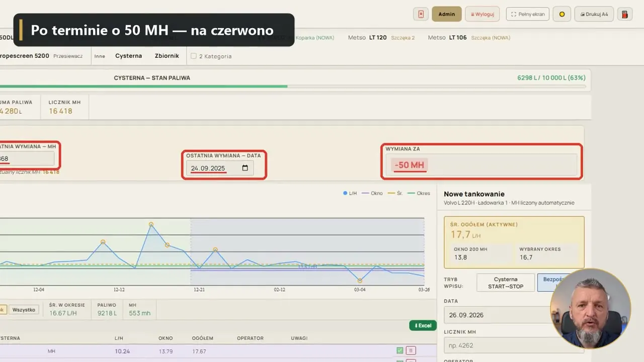Click the lowest data point near 03-04
This screenshot has width=644, height=362.
[x=360, y=280]
